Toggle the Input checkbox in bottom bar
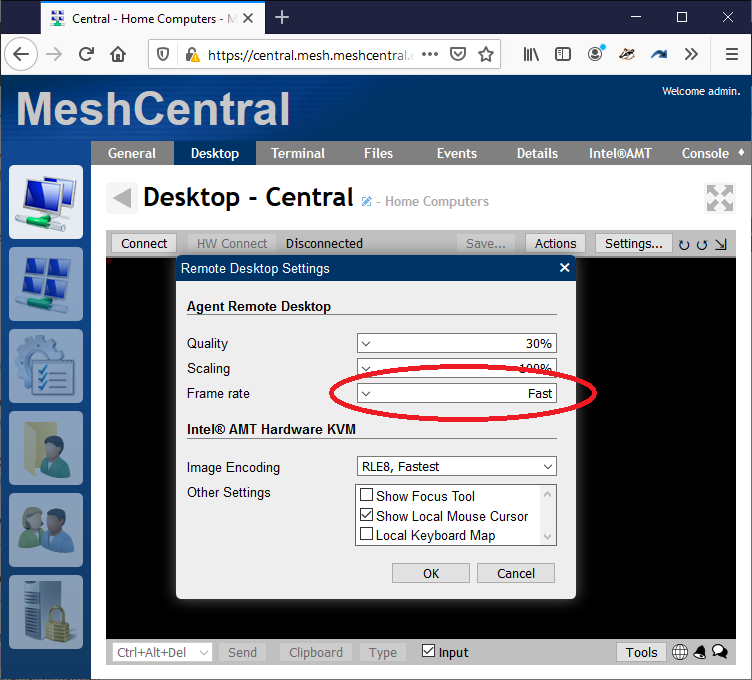 428,651
